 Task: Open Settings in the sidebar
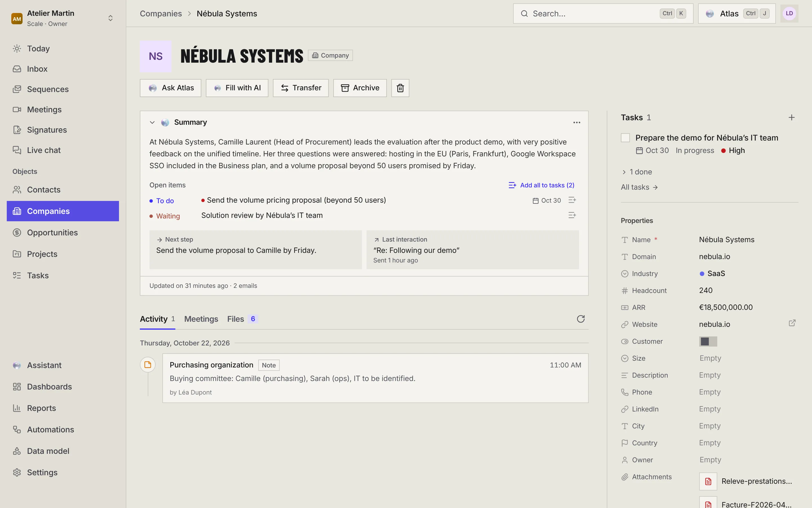(x=63, y=472)
